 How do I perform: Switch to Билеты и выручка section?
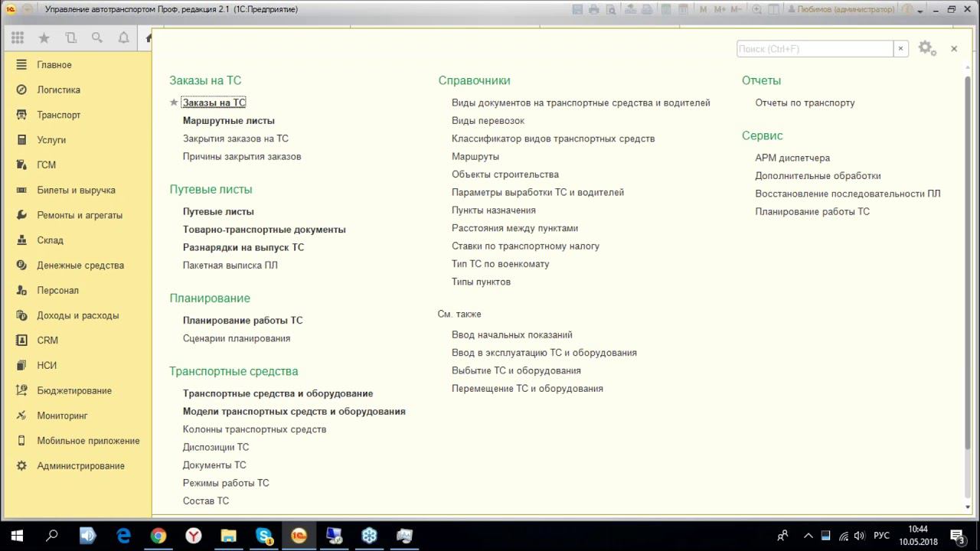77,190
